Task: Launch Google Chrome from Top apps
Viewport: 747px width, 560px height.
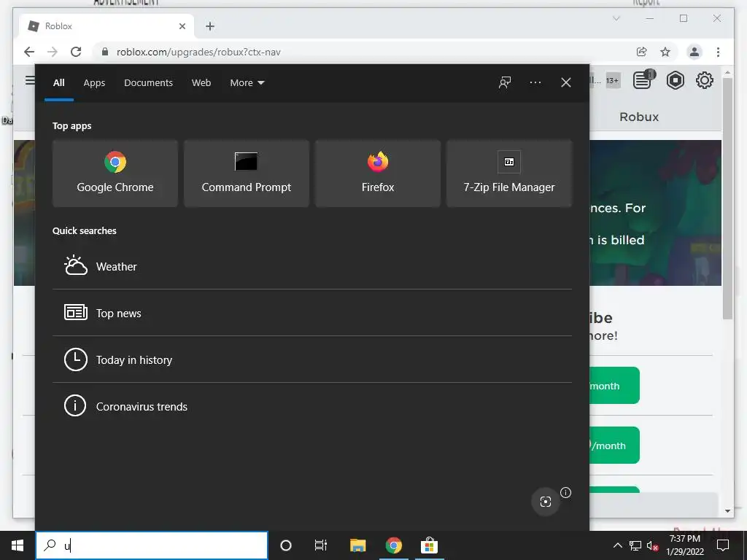Action: pyautogui.click(x=115, y=174)
